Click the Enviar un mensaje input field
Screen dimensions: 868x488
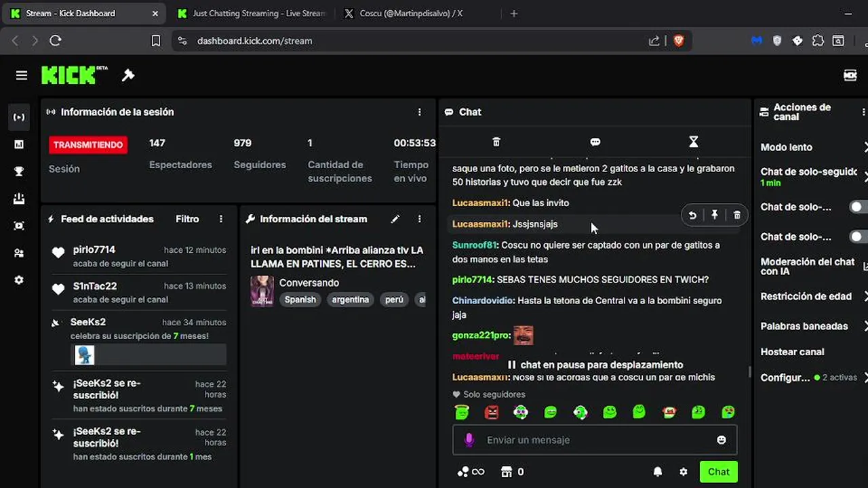tap(595, 440)
